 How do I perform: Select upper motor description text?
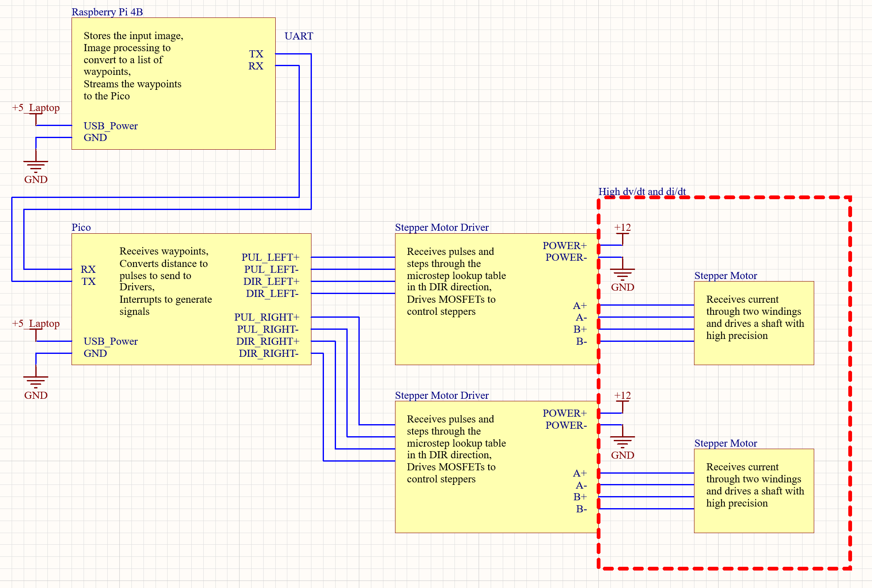[x=755, y=317]
